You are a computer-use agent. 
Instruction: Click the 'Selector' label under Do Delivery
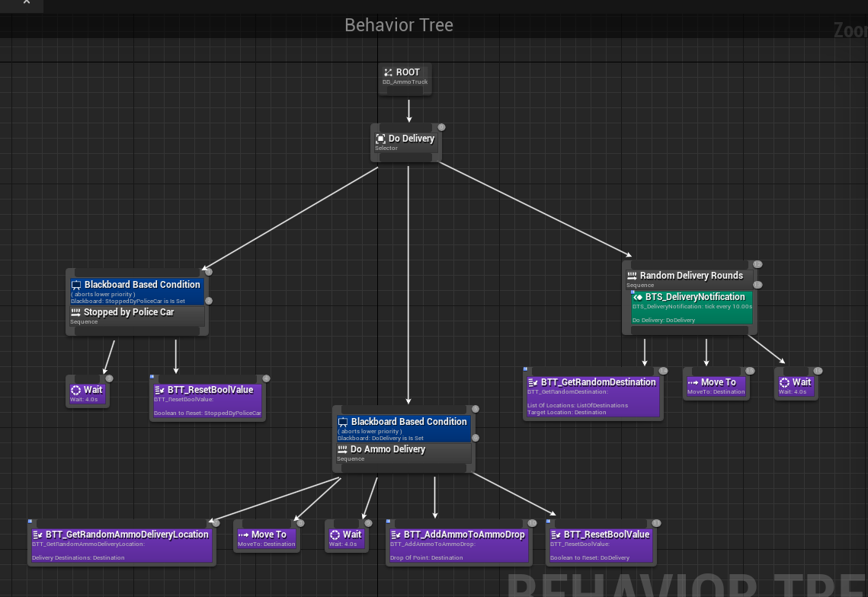click(x=386, y=148)
